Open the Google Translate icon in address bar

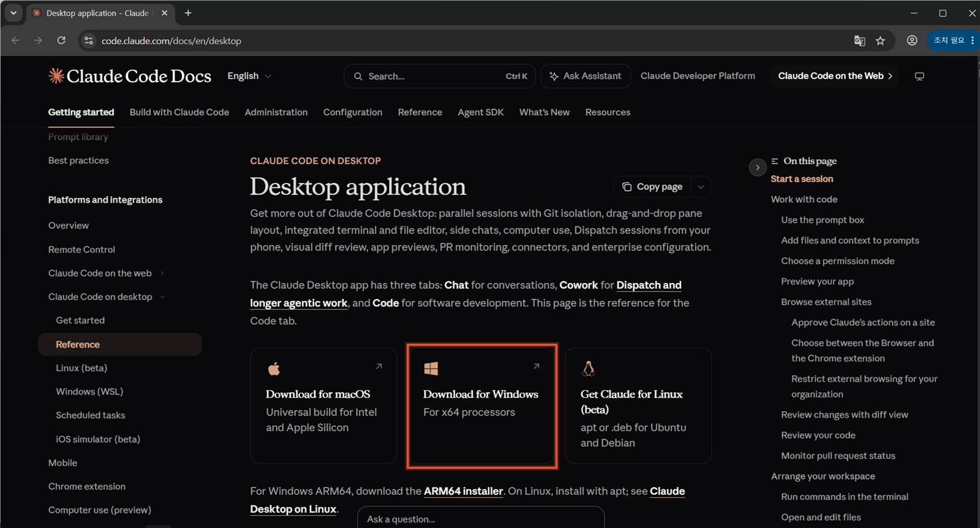(x=859, y=40)
